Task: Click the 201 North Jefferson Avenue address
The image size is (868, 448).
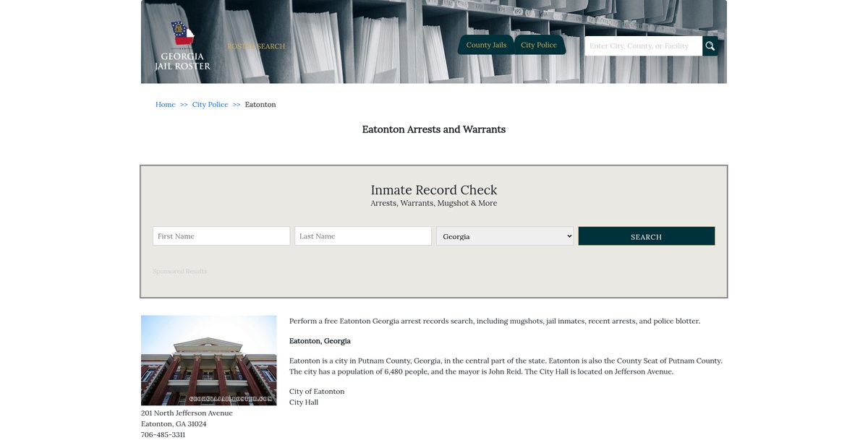Action: [187, 413]
